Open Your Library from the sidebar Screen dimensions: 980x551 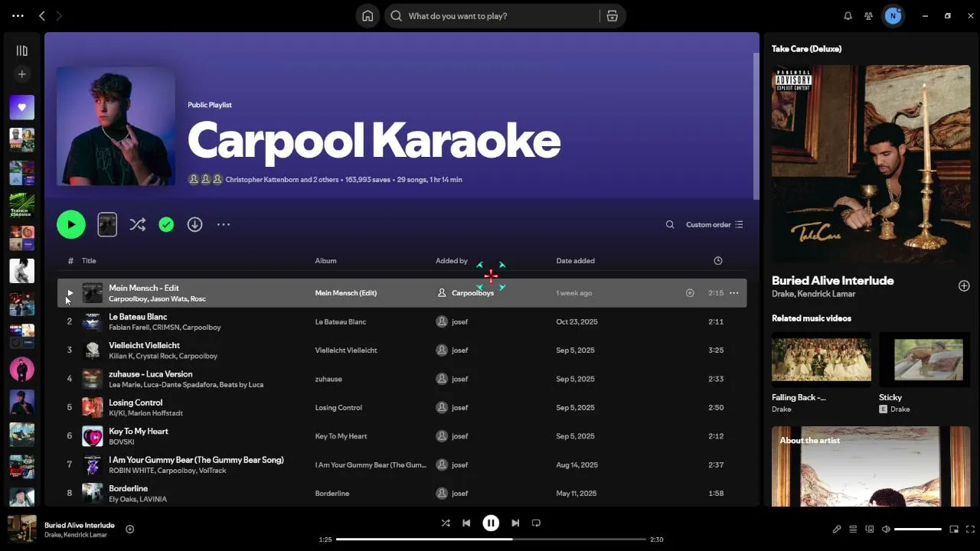(21, 51)
